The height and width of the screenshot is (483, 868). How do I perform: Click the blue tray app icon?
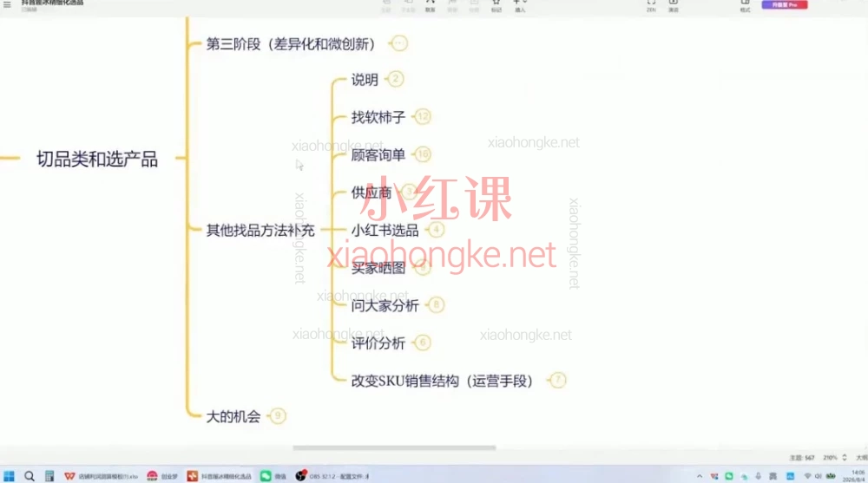[x=790, y=476]
